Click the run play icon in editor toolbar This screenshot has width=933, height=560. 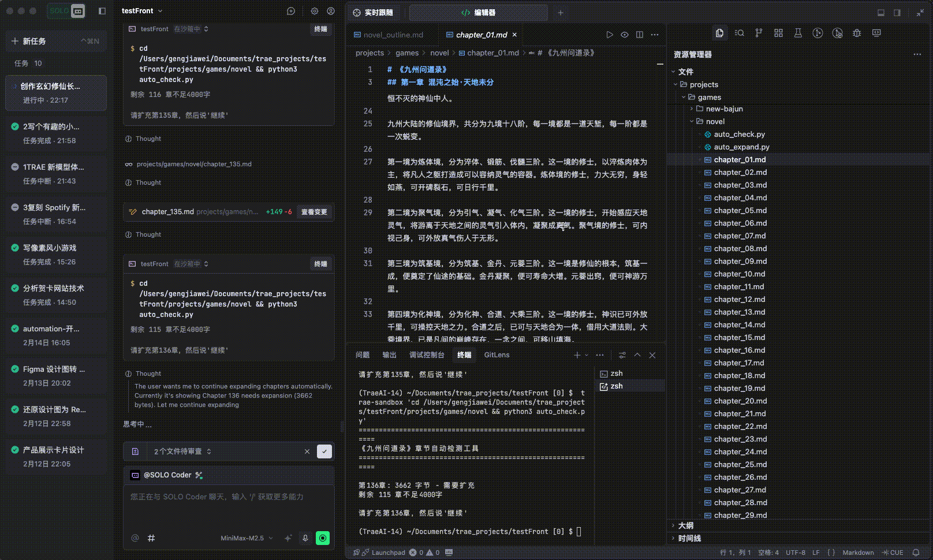click(610, 35)
